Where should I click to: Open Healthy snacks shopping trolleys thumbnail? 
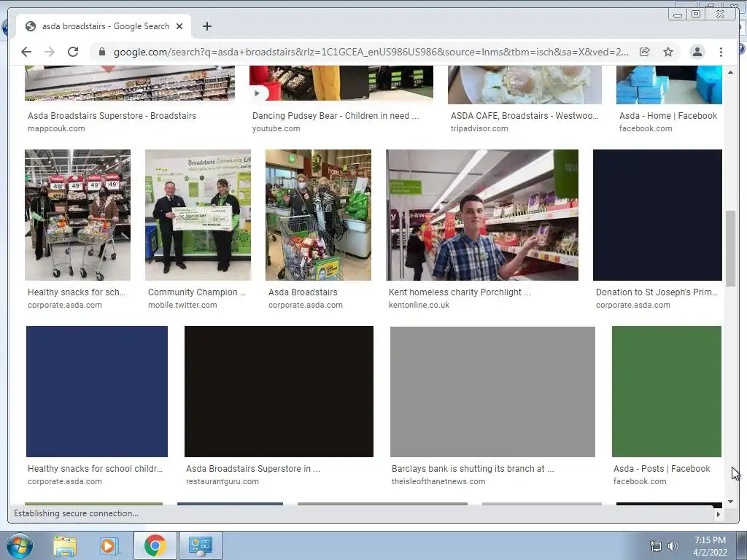[77, 215]
